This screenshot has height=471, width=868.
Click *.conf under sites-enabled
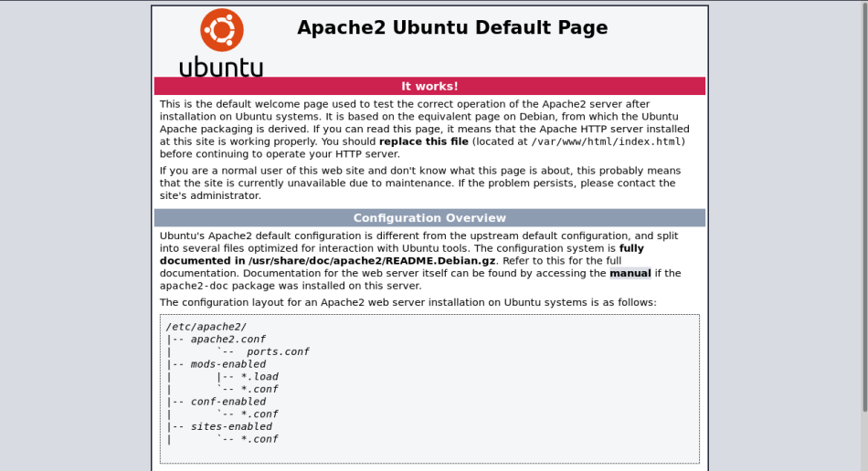tap(259, 439)
